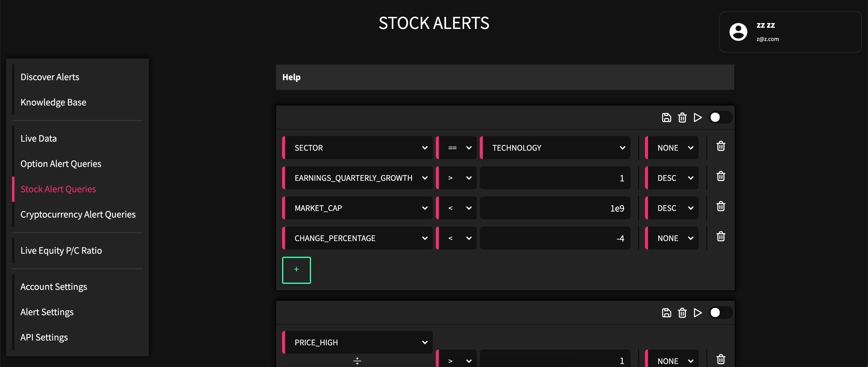This screenshot has width=868, height=367.
Task: Run the second alert query
Action: pos(697,312)
